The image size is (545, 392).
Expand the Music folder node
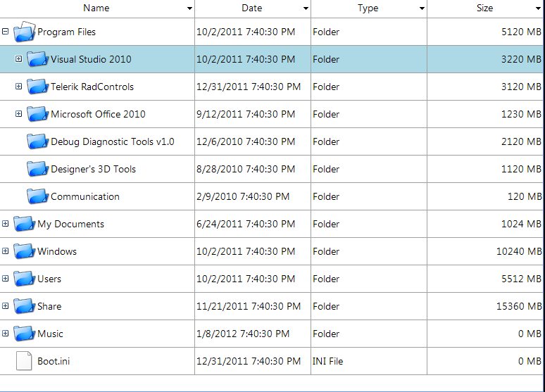(6, 334)
